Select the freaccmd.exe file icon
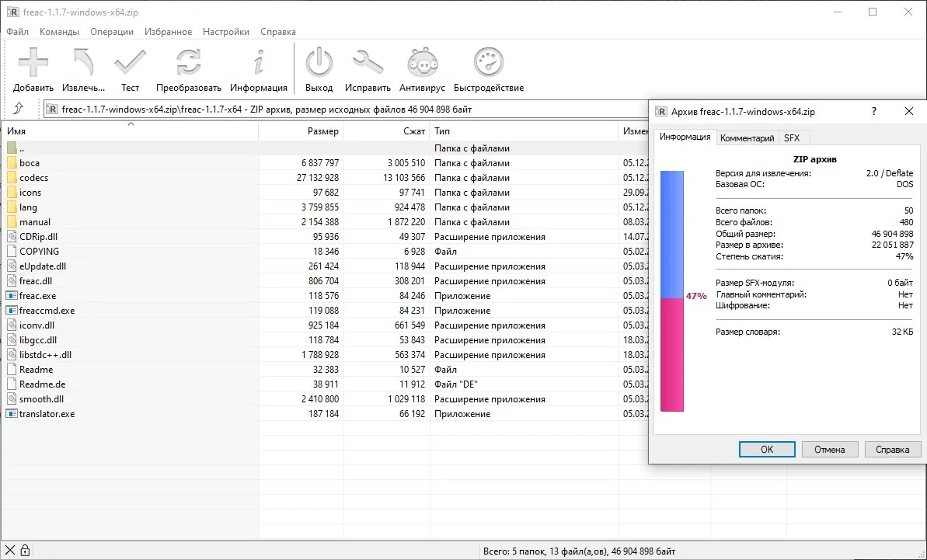927x560 pixels. coord(12,310)
